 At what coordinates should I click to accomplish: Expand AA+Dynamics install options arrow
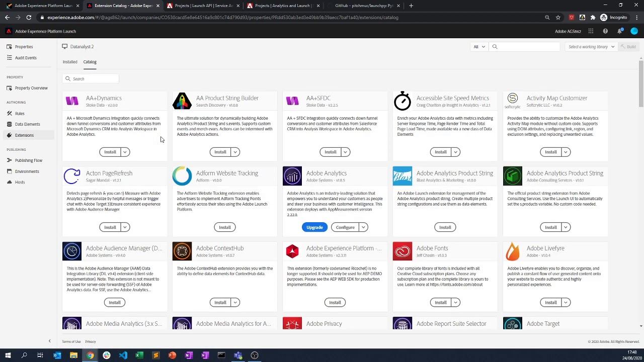coord(125,152)
